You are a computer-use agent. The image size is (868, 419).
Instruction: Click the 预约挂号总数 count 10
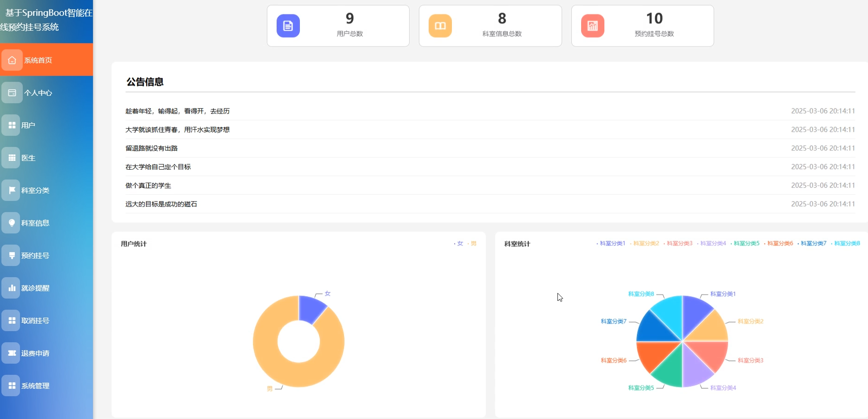pos(654,18)
